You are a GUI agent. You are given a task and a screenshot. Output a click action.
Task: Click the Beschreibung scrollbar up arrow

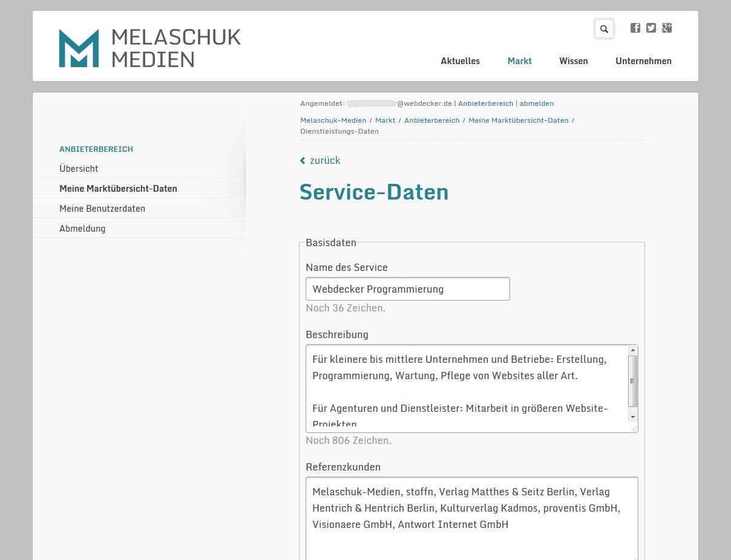click(632, 350)
